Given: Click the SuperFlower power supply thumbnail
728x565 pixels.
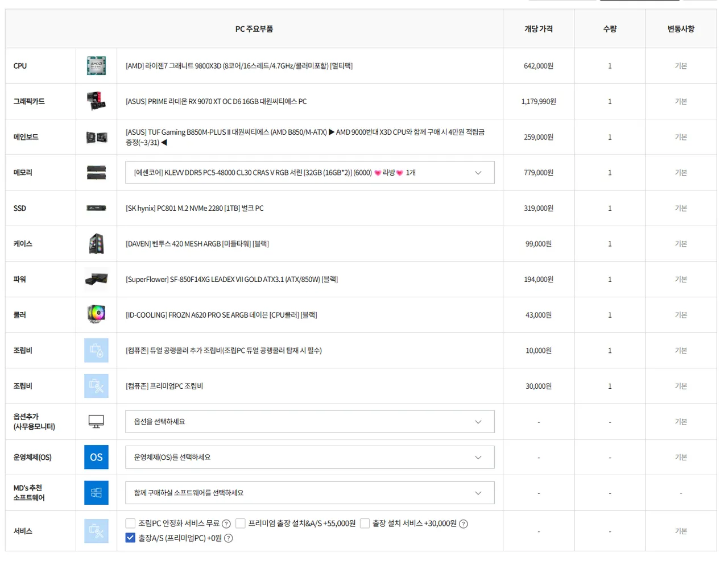Looking at the screenshot, I should pyautogui.click(x=96, y=279).
